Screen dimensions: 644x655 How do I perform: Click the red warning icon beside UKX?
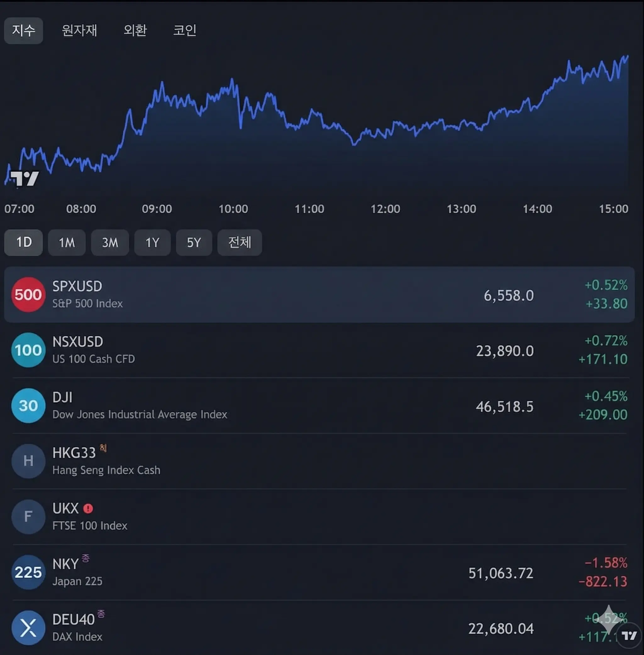coord(88,509)
